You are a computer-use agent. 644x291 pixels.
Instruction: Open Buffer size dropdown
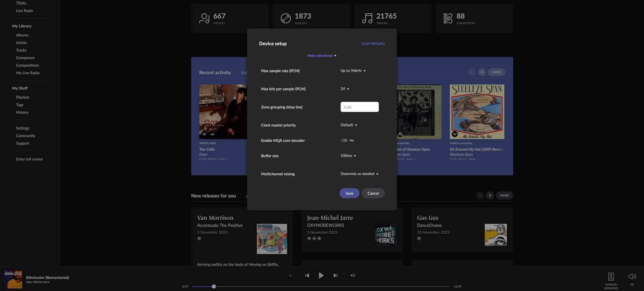(x=348, y=156)
